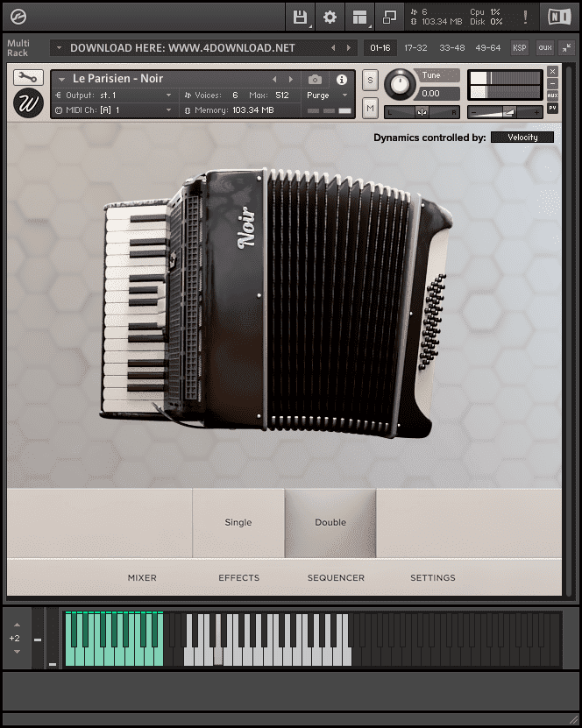The height and width of the screenshot is (728, 582).
Task: Click previous multi arrow in rack header
Action: coord(333,48)
